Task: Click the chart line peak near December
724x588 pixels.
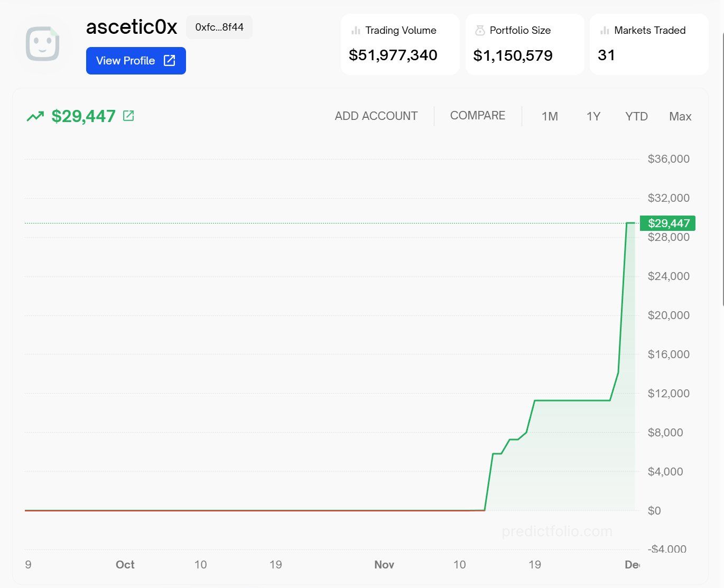Action: pyautogui.click(x=630, y=223)
